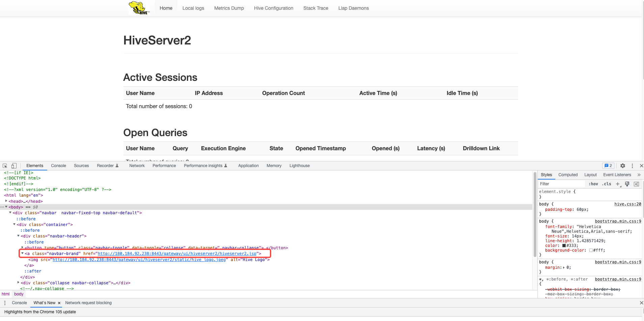This screenshot has width=644, height=321.
Task: Switch to the Performance insights tab
Action: click(205, 166)
